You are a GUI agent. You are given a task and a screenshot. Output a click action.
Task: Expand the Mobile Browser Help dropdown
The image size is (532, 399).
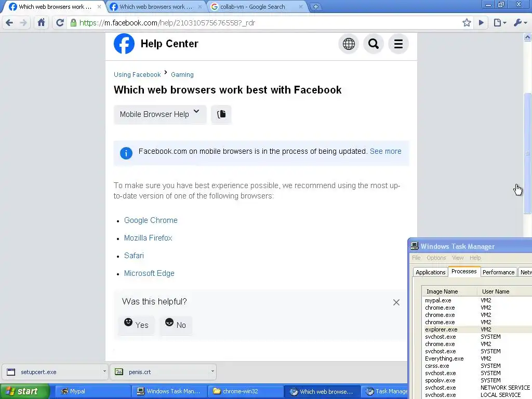coord(160,114)
